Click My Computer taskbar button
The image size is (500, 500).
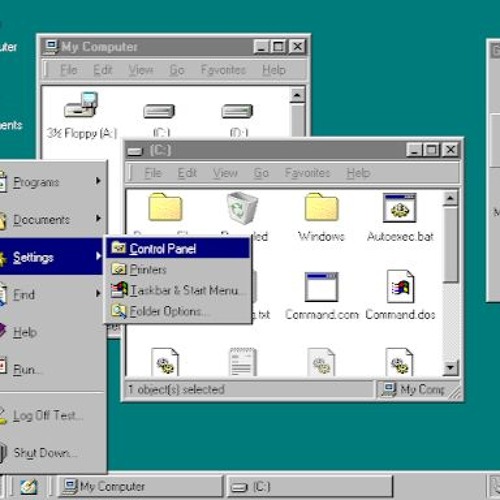point(140,487)
